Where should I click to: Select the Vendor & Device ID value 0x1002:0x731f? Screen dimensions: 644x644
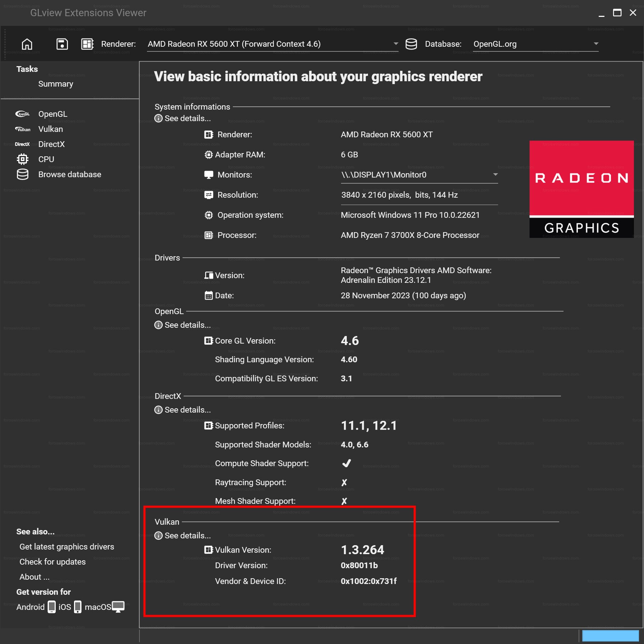369,581
